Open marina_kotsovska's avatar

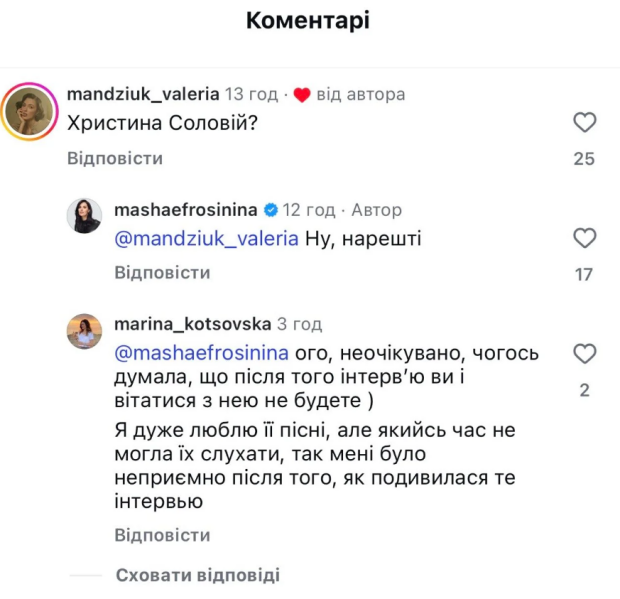[84, 330]
